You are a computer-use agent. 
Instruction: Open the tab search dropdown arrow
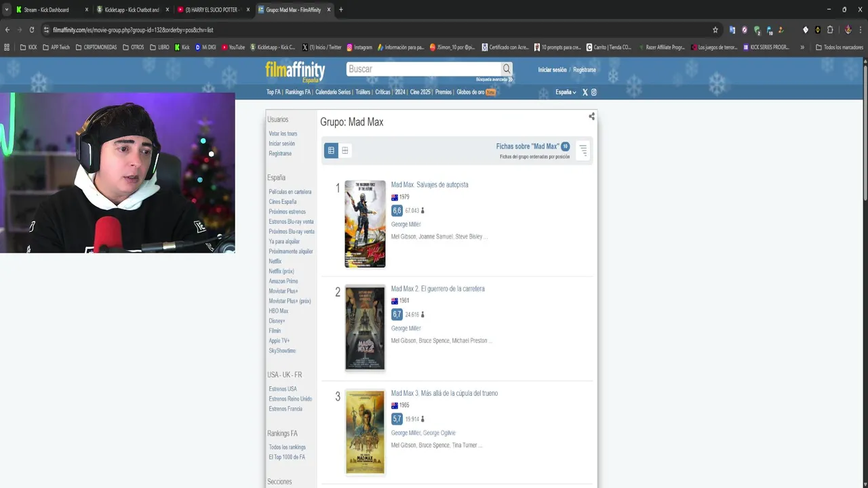(6, 9)
